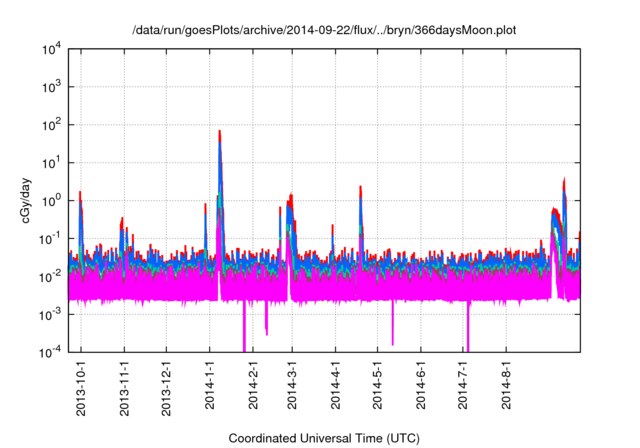The width and height of the screenshot is (640, 448).
Task: Click the Coordinated Universal Time (UTC) axis label
Action: (324, 439)
